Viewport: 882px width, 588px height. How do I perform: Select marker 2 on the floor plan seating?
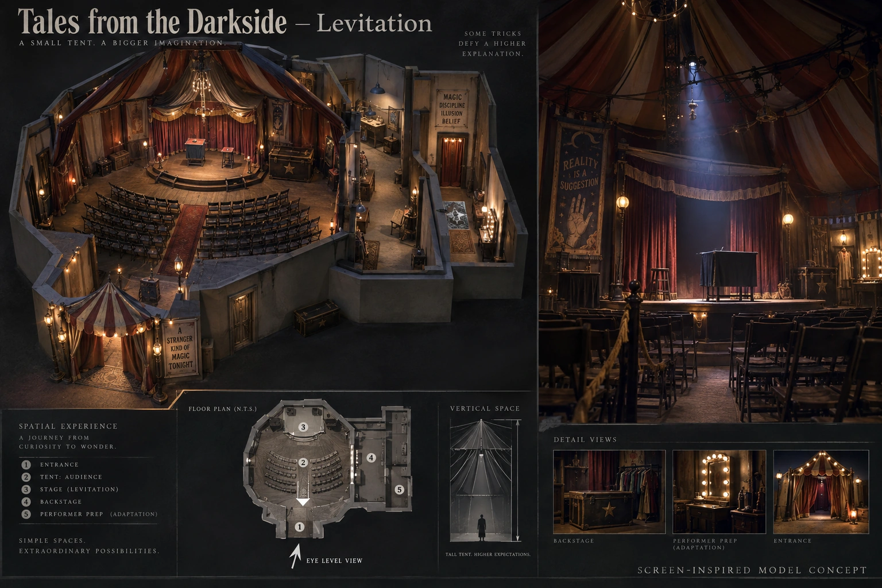click(x=303, y=462)
